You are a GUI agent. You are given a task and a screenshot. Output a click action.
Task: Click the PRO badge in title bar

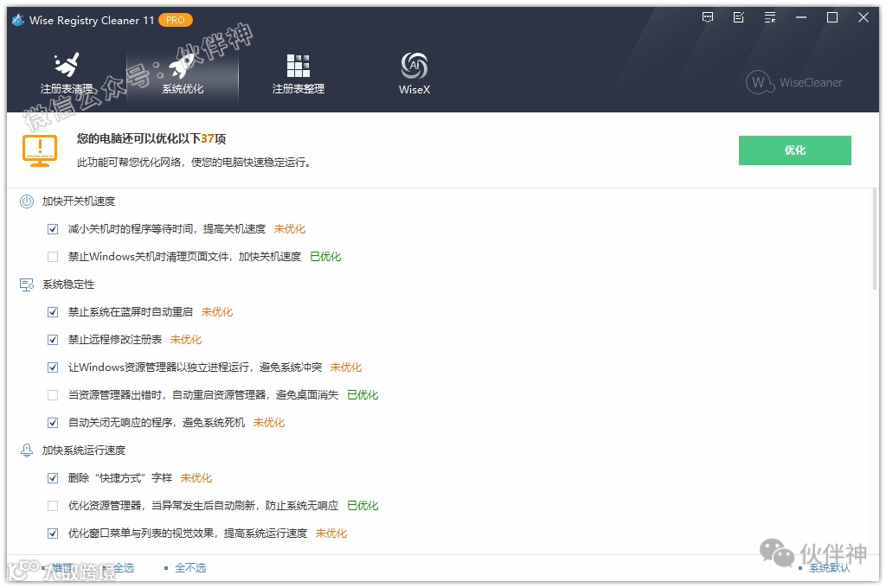pyautogui.click(x=175, y=21)
